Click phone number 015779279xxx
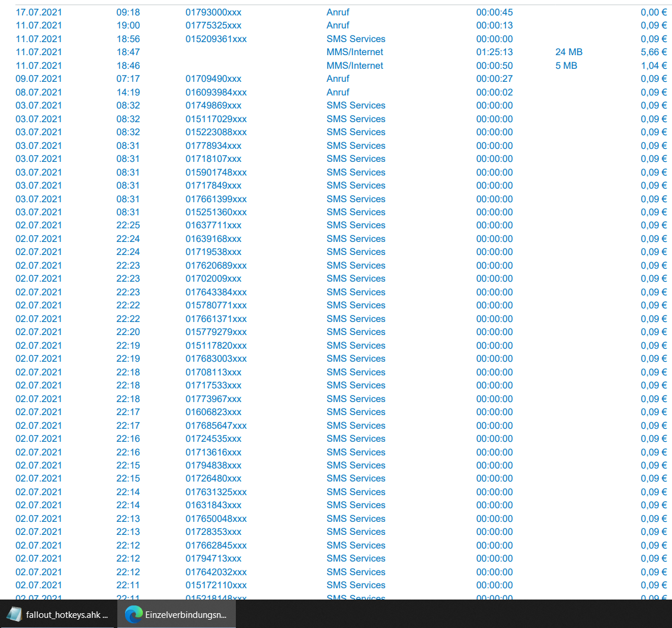 (216, 331)
